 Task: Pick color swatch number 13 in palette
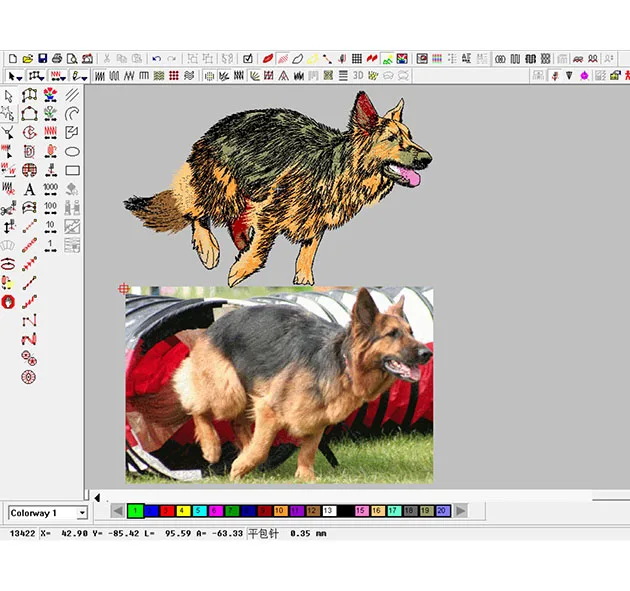[328, 511]
